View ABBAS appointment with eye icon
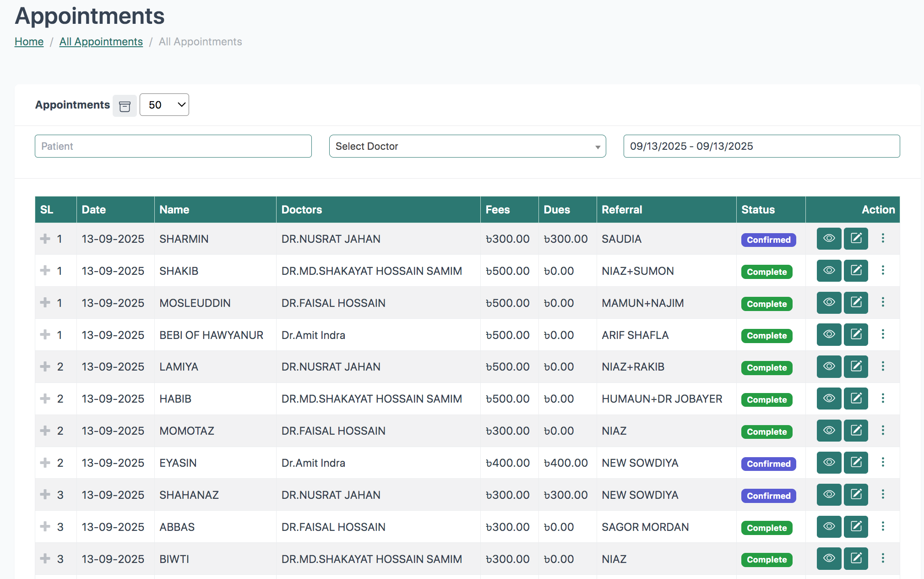 [829, 527]
